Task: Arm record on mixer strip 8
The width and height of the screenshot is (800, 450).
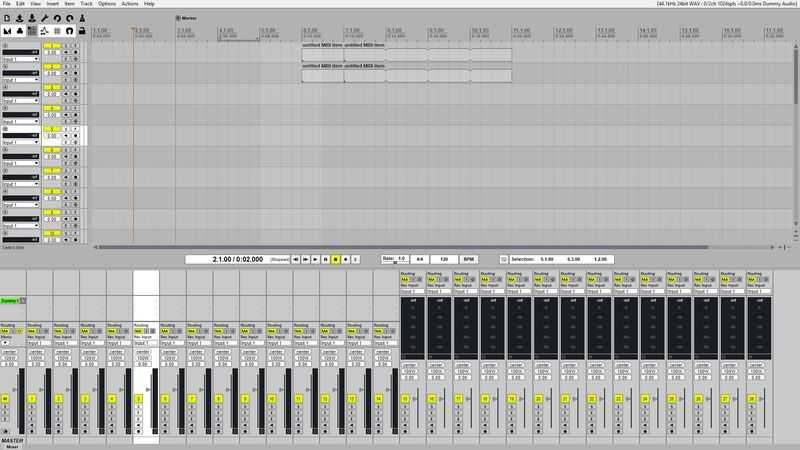Action: (218, 431)
